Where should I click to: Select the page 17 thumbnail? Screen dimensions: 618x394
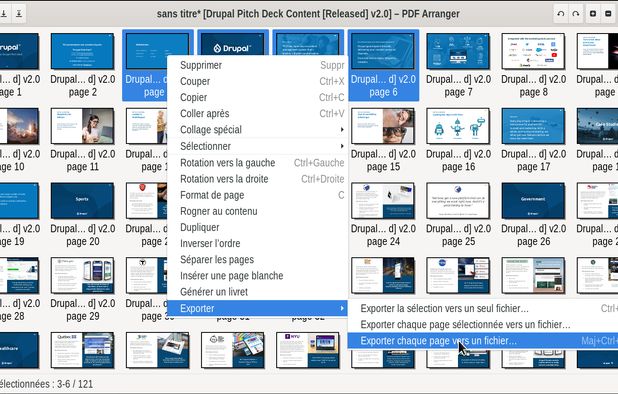(533, 126)
